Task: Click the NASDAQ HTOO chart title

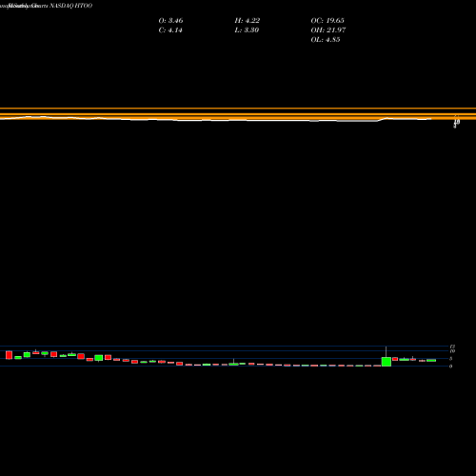Action: click(70, 6)
